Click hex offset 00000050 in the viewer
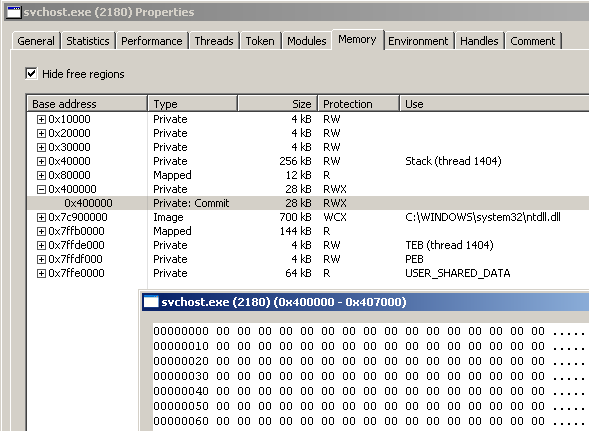This screenshot has height=431, width=589. [181, 406]
